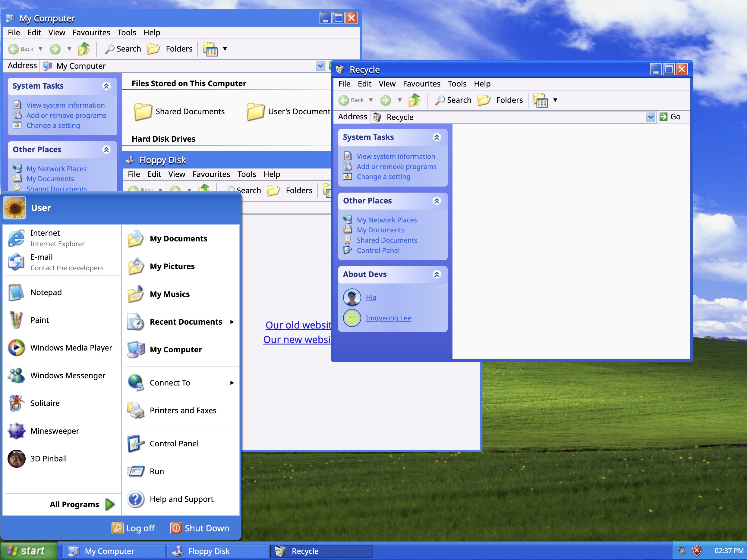Image resolution: width=747 pixels, height=560 pixels.
Task: Open Edit menu in Floppy Disk window
Action: pos(154,174)
